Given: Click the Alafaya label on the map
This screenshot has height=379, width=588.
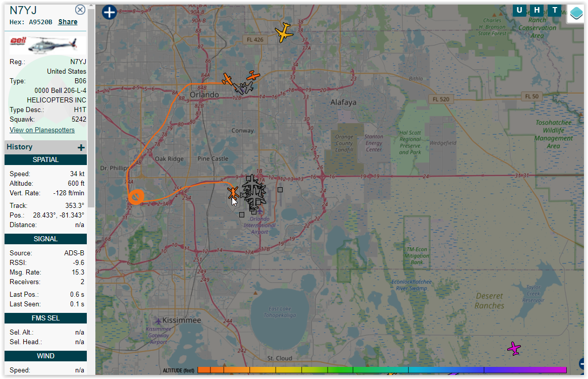Looking at the screenshot, I should click(x=344, y=102).
